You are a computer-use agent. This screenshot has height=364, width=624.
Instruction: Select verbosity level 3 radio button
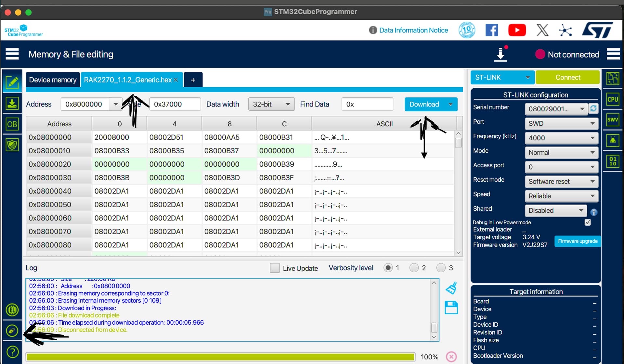[441, 268]
